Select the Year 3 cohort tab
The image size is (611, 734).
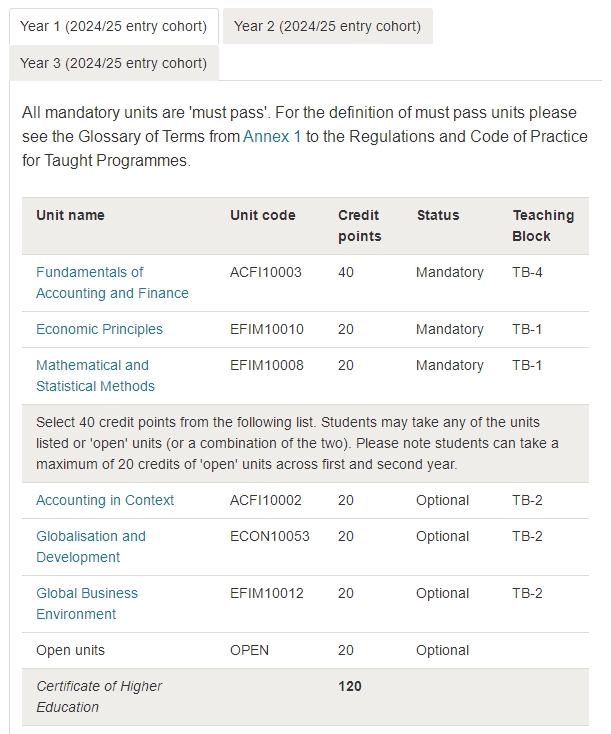113,63
